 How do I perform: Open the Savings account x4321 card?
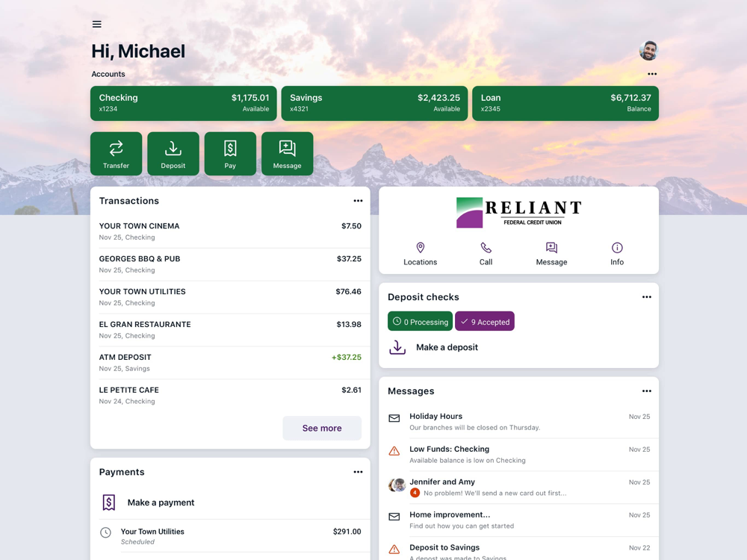coord(374,103)
